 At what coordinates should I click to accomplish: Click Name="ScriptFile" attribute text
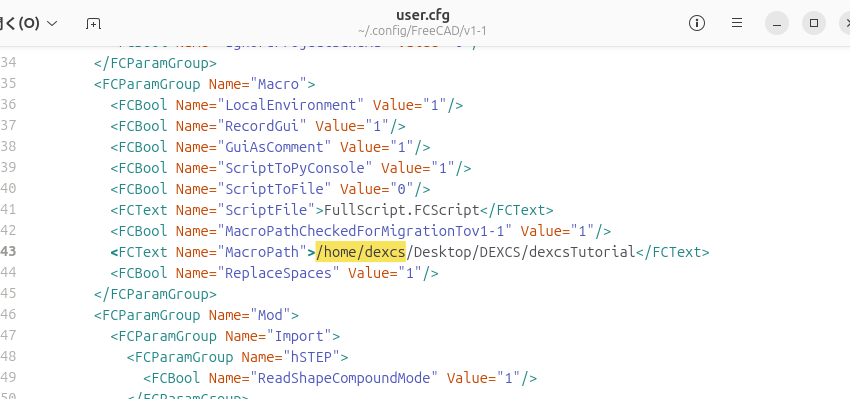[246, 210]
